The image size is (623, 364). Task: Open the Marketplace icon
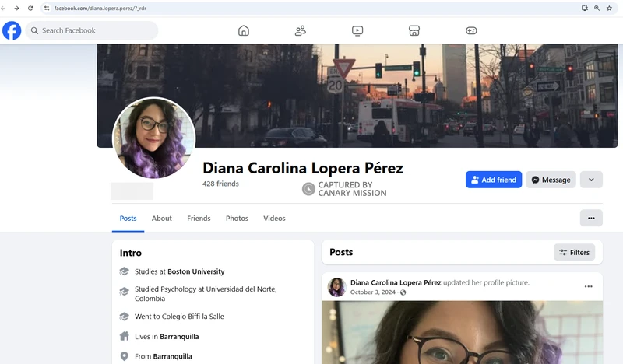tap(414, 30)
